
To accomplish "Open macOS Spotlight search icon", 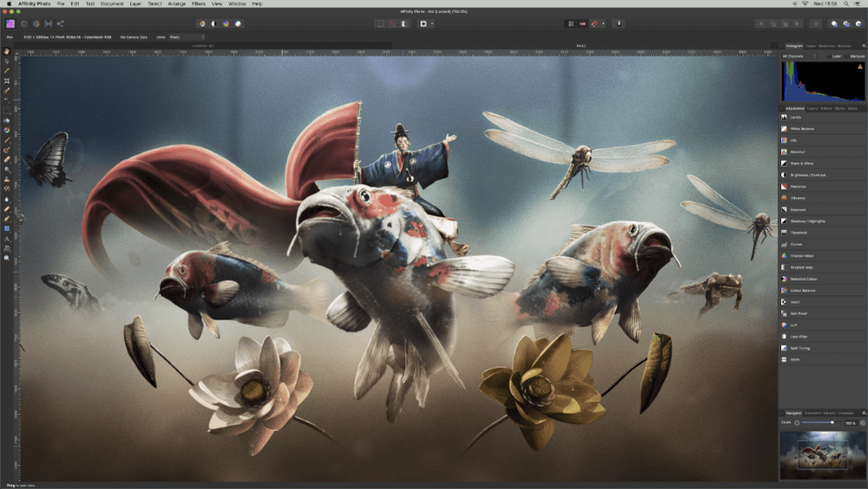I will click(x=845, y=3).
